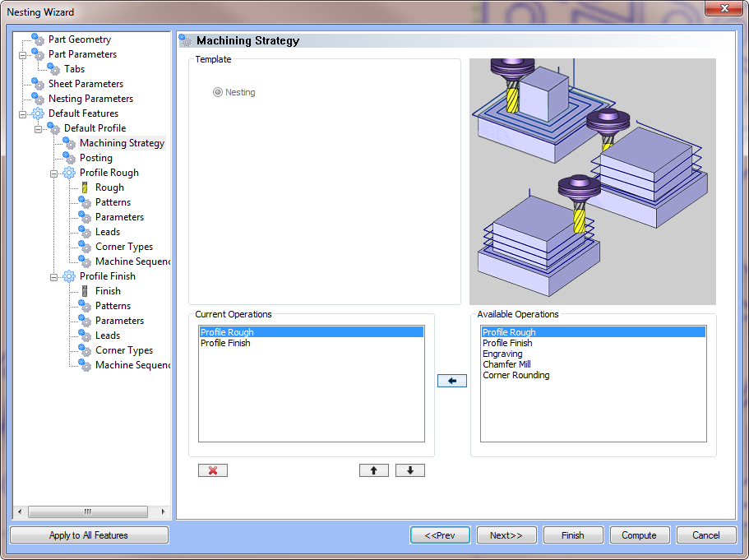This screenshot has width=749, height=560.
Task: Collapse the Default Features tree node
Action: click(22, 113)
